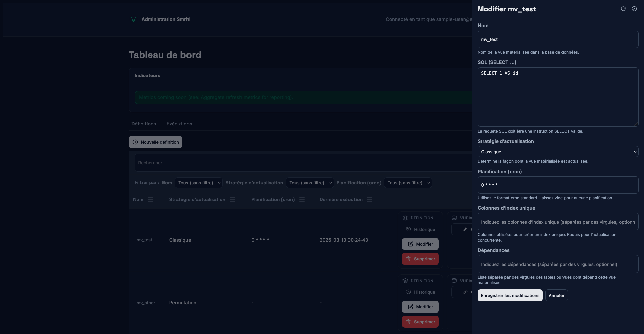644x334 pixels.
Task: Open the mv_other link
Action: point(146,303)
